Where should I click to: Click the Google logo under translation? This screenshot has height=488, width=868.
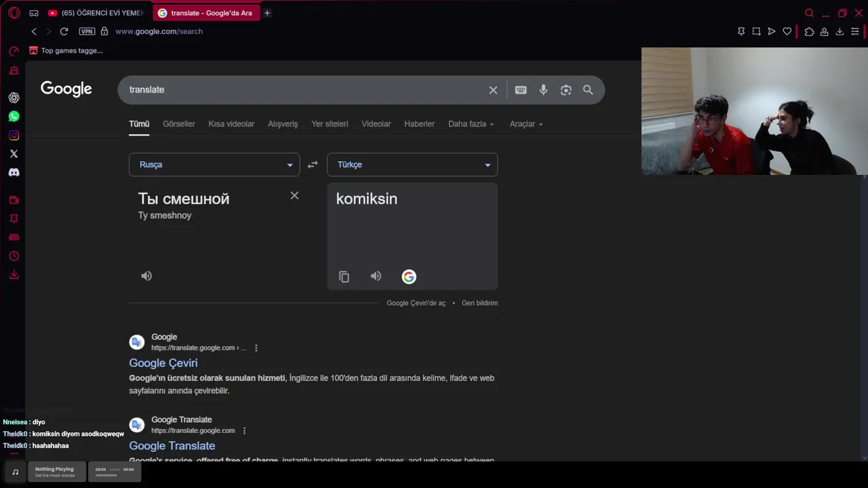coord(408,277)
